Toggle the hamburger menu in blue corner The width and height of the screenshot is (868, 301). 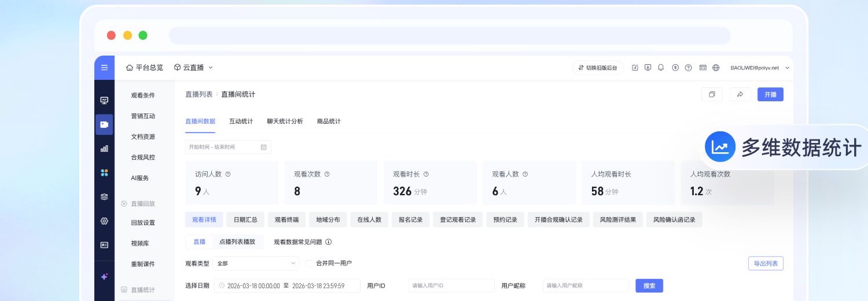point(104,68)
